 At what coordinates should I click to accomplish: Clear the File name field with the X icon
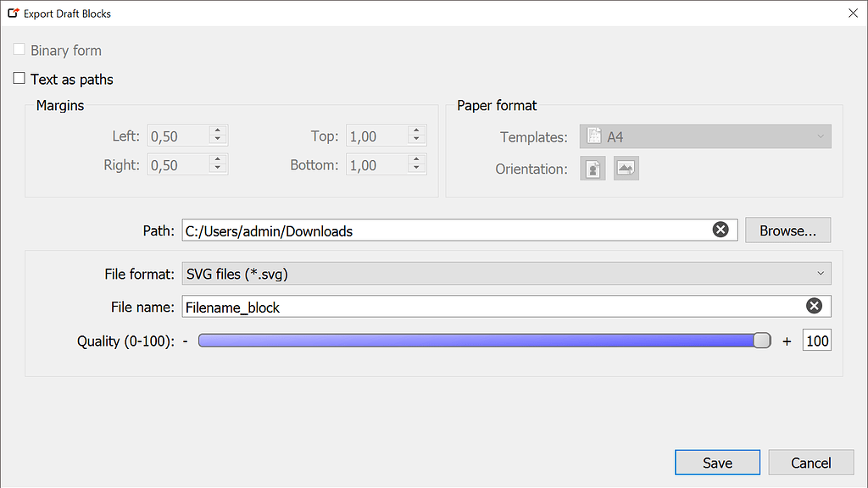(814, 306)
